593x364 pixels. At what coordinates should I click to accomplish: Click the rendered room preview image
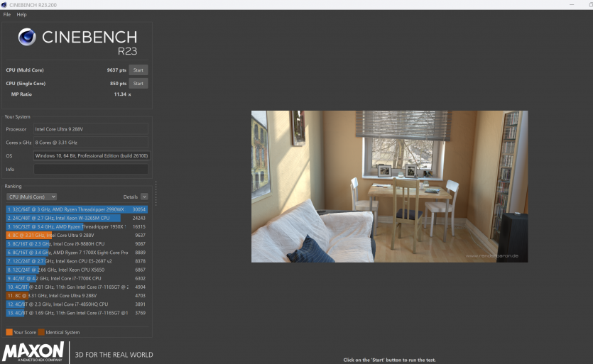click(x=389, y=186)
